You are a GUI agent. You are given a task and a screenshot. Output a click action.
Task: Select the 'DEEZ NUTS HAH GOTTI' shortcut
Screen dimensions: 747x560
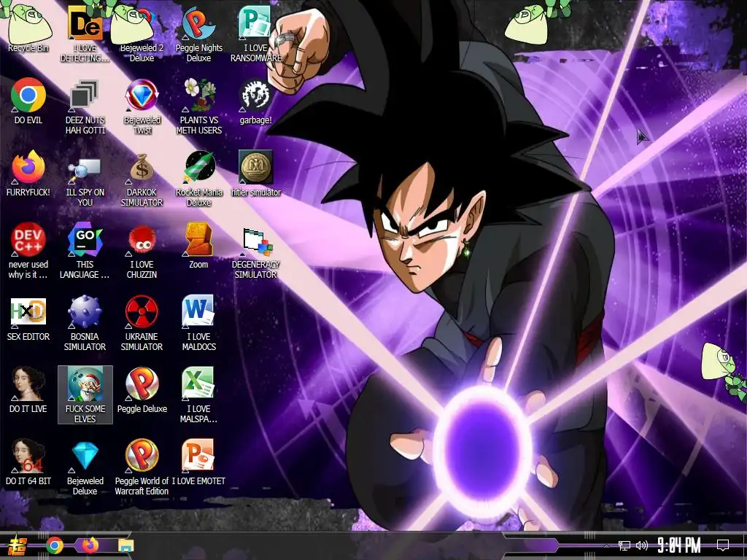pos(85,106)
